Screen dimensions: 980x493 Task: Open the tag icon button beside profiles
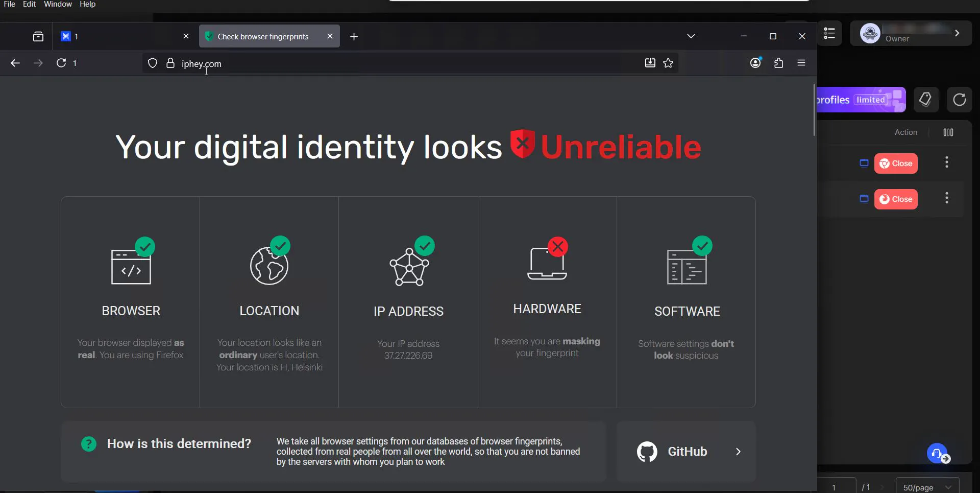pyautogui.click(x=925, y=99)
